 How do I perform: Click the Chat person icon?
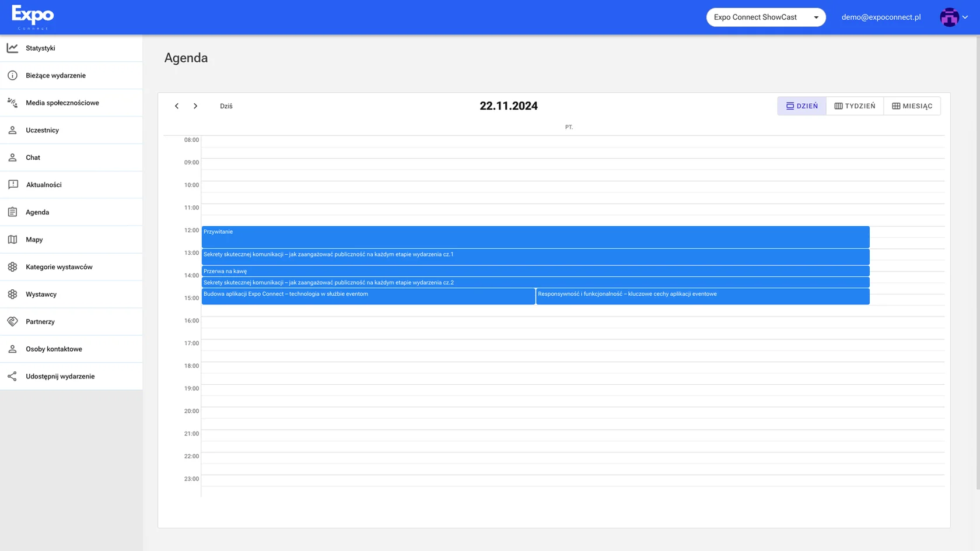coord(12,157)
